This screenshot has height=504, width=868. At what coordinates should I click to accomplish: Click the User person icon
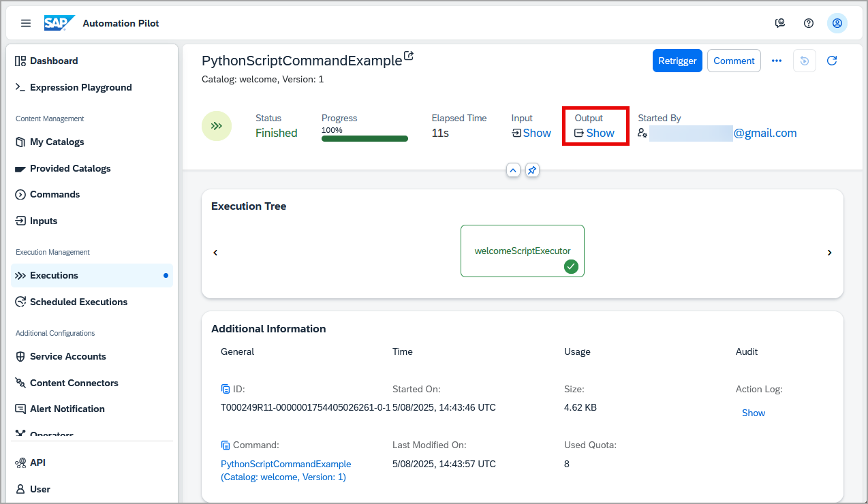[x=20, y=489]
